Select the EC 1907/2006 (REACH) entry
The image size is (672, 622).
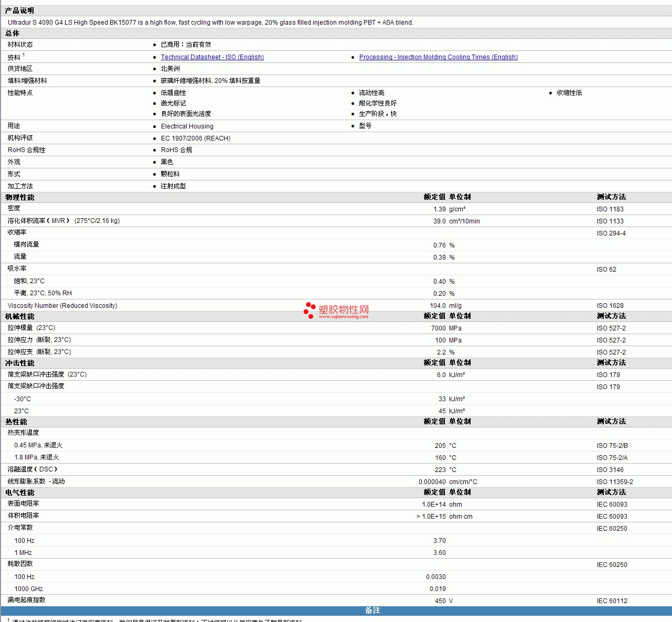(196, 138)
